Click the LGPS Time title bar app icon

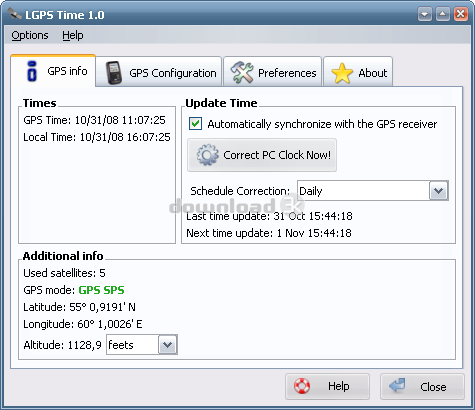pyautogui.click(x=14, y=14)
